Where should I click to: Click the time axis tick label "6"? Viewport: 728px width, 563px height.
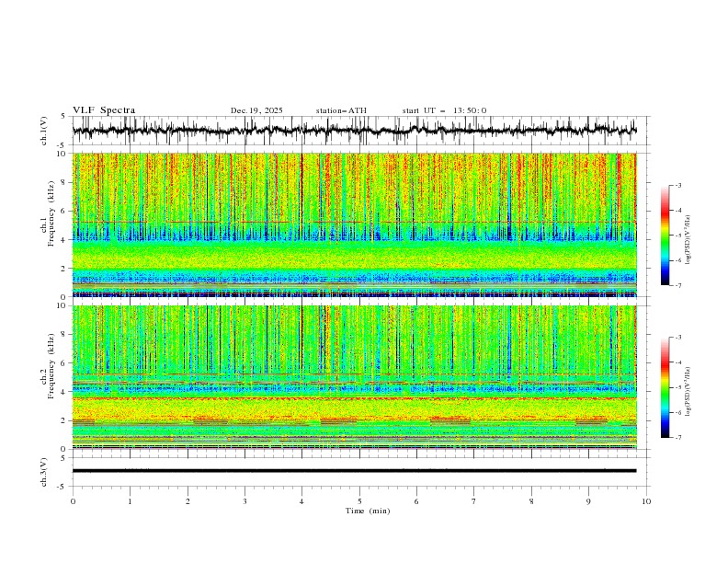coord(416,501)
